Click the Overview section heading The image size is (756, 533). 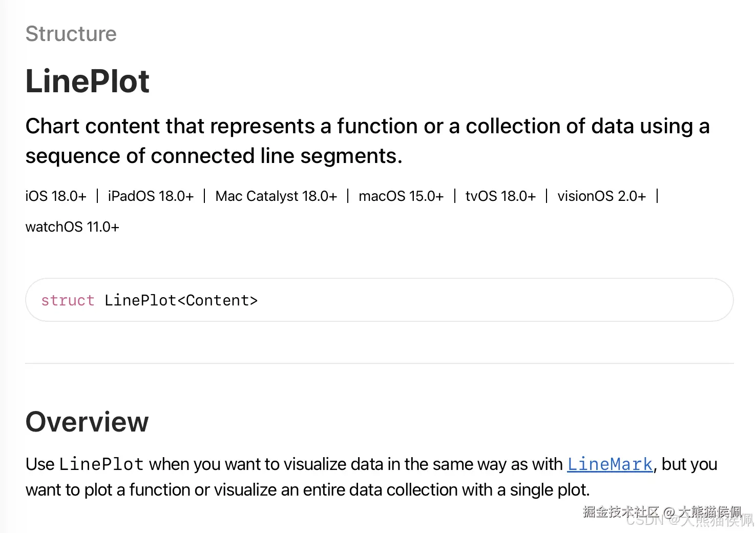coord(87,422)
